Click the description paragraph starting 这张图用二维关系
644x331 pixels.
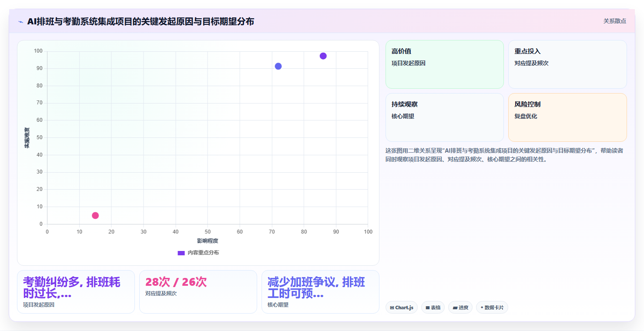[504, 155]
